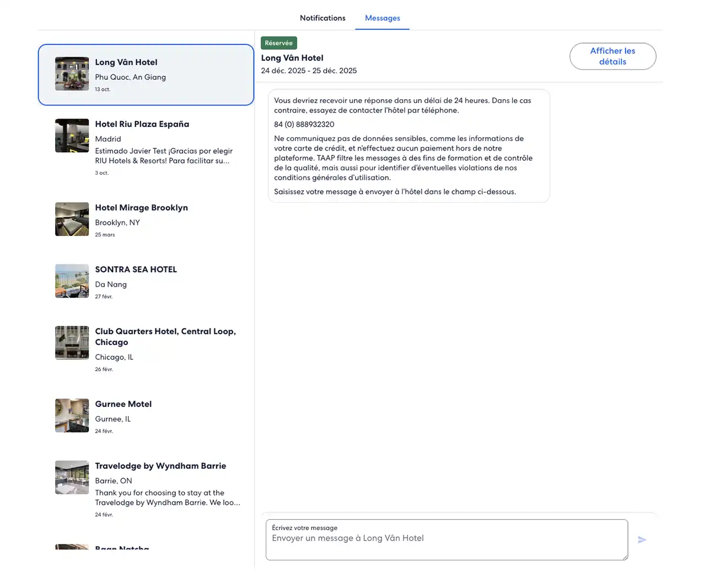Click the Réservée status badge
The height and width of the screenshot is (588, 709).
click(x=278, y=43)
